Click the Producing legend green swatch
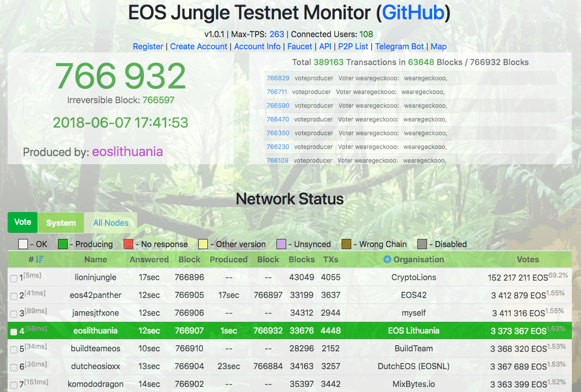 (x=63, y=244)
